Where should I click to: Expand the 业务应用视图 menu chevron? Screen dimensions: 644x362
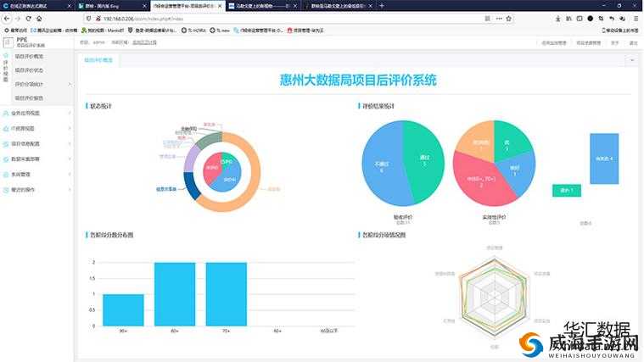(70, 113)
